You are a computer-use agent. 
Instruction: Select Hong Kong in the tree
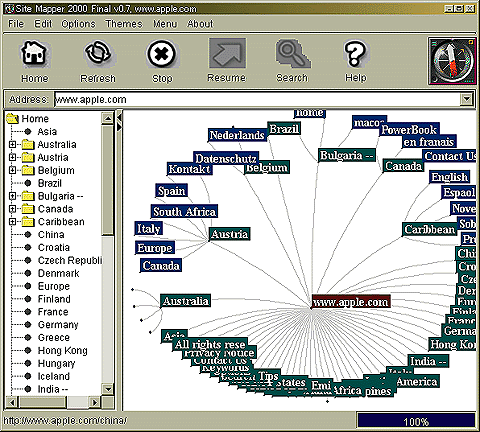click(x=63, y=351)
